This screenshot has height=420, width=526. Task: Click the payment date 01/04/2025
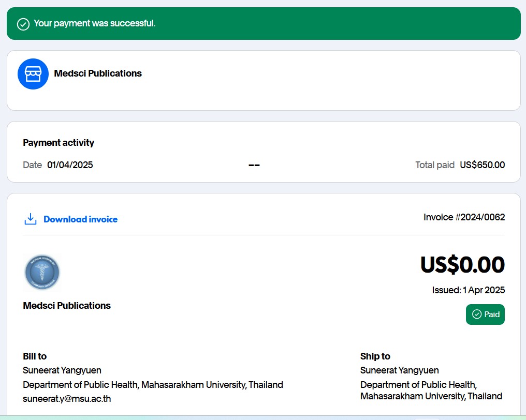tap(70, 165)
